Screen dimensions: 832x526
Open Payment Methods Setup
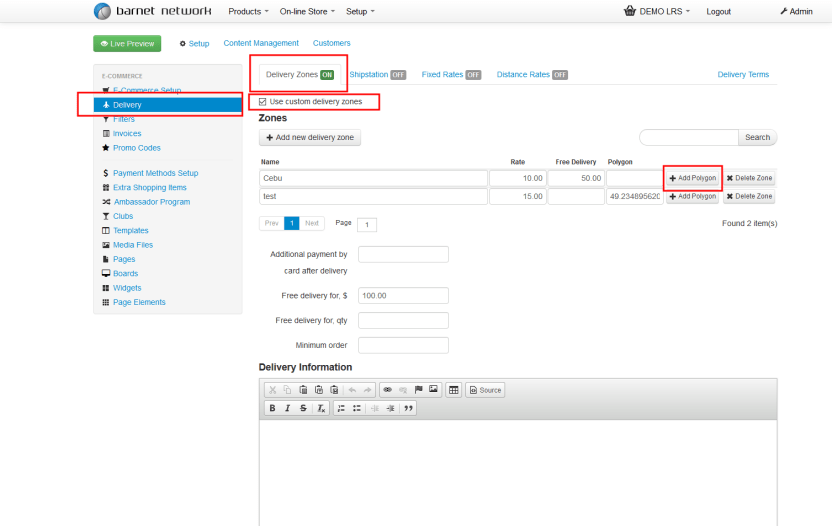155,174
